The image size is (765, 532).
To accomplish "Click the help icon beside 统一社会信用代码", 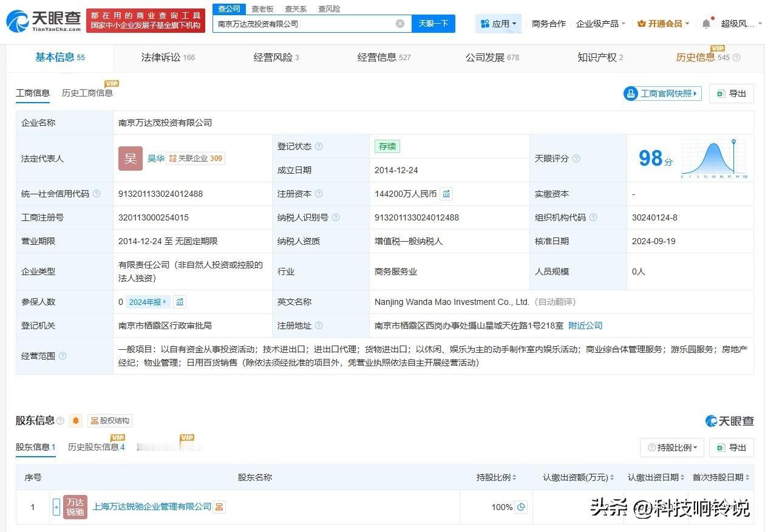I will point(97,194).
